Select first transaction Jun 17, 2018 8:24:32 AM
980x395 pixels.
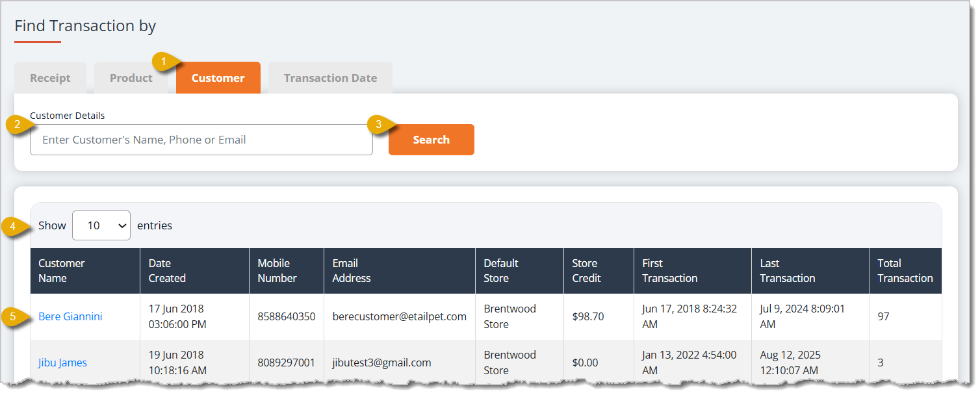(x=690, y=316)
